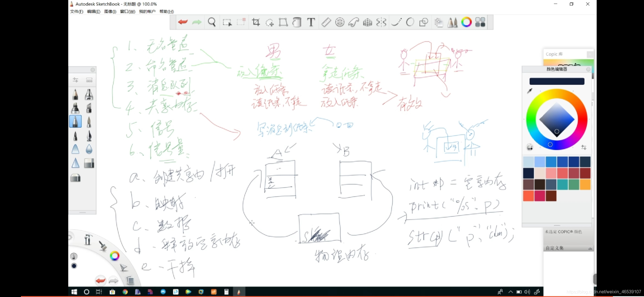The image size is (644, 297).
Task: Choose the rectangular Selection tool
Action: 227,22
